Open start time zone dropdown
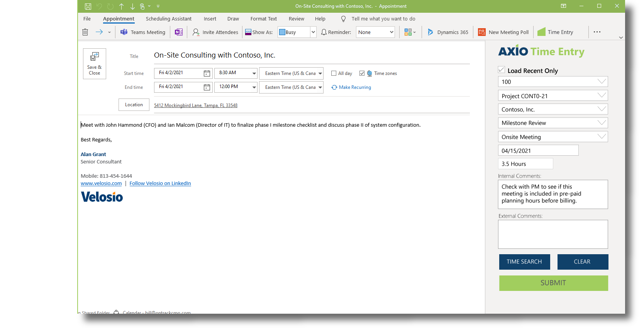This screenshot has height=328, width=644. (x=320, y=73)
